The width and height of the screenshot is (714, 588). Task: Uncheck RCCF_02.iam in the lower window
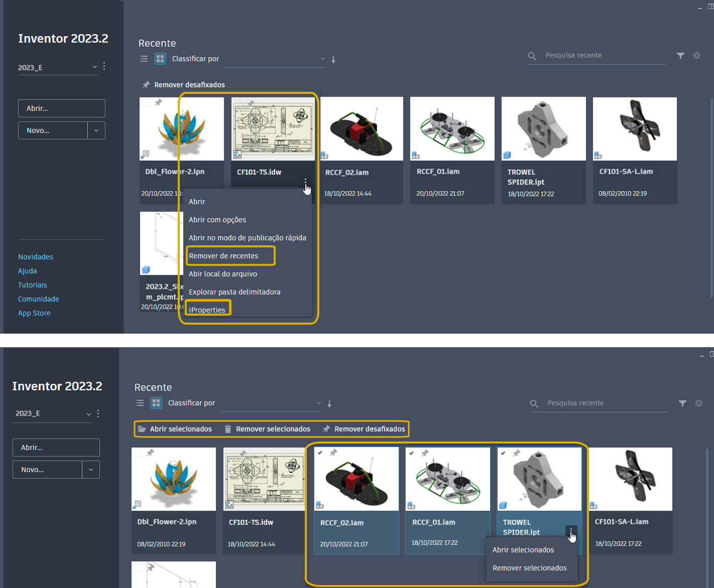[320, 453]
